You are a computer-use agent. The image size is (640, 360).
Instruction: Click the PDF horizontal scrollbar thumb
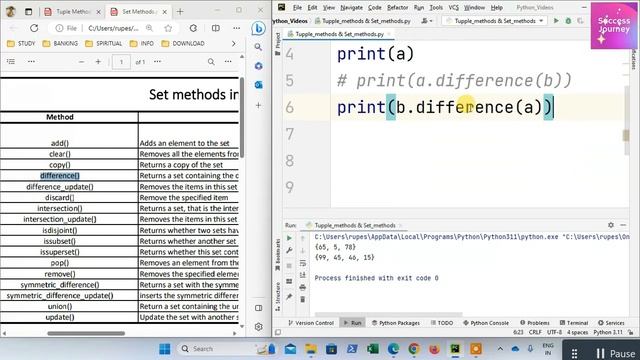pyautogui.click(x=86, y=333)
